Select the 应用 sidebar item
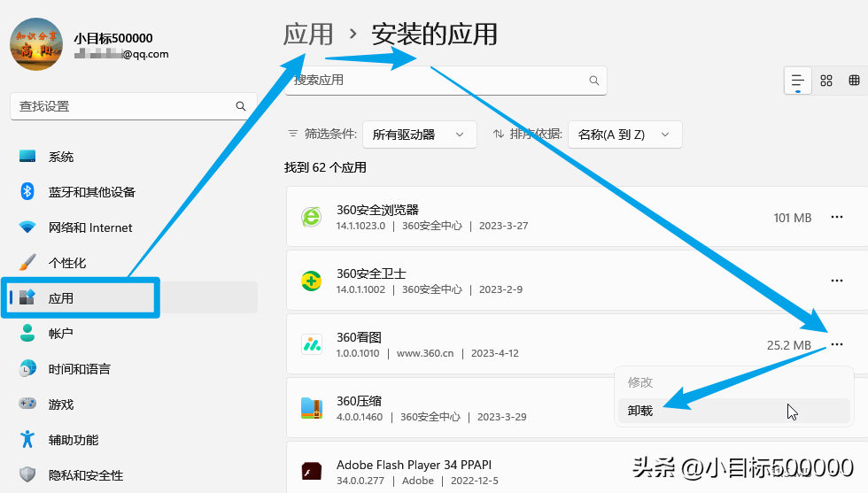Viewport: 868px width, 493px height. (x=133, y=297)
